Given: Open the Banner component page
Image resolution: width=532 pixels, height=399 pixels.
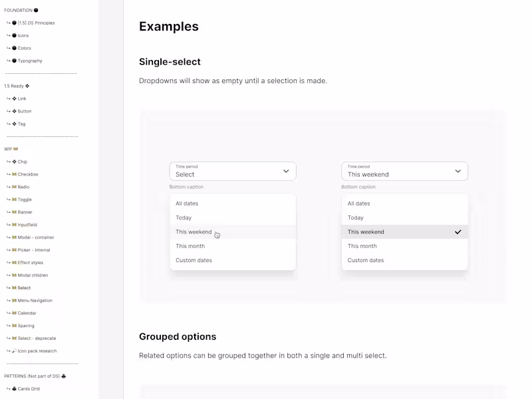Looking at the screenshot, I should 26,212.
